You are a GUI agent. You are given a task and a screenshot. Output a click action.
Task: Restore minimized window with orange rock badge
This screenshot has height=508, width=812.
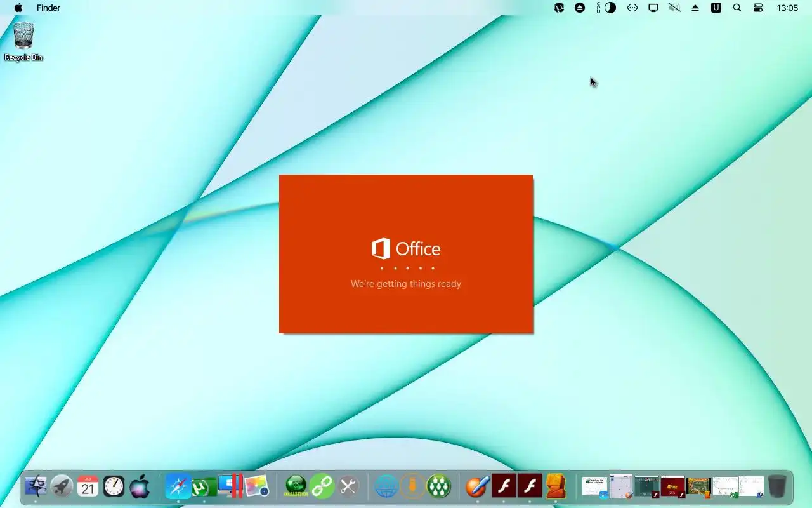[x=698, y=487]
